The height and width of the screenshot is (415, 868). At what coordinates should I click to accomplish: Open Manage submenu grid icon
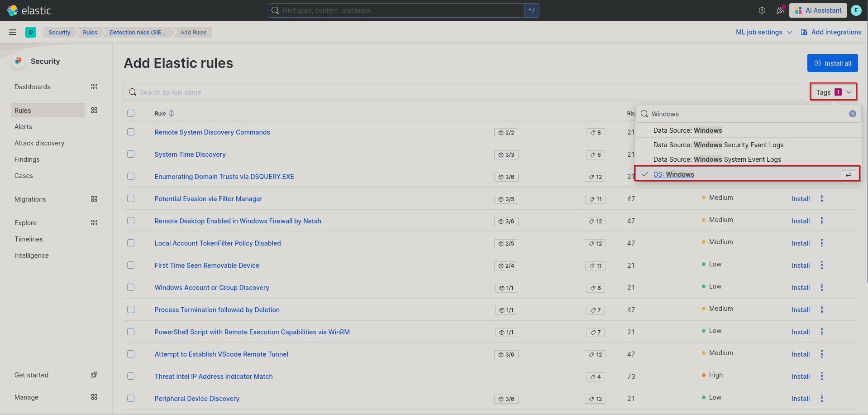tap(94, 397)
